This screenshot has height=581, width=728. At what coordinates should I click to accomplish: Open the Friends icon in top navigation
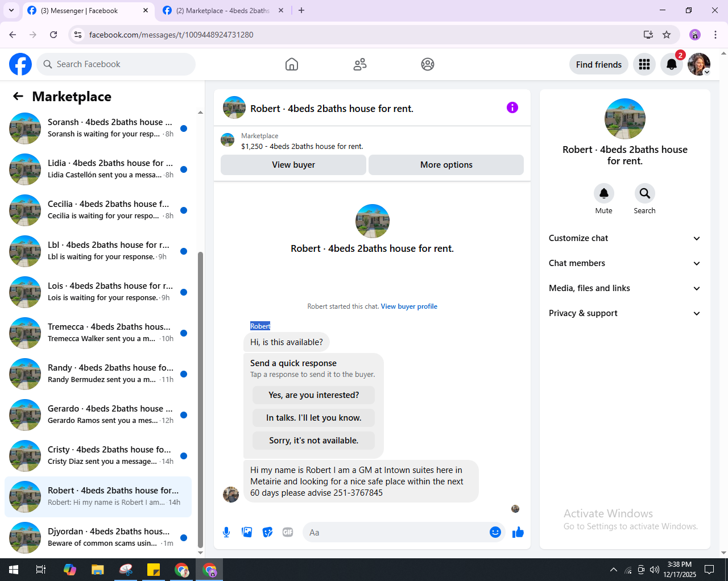click(x=360, y=64)
